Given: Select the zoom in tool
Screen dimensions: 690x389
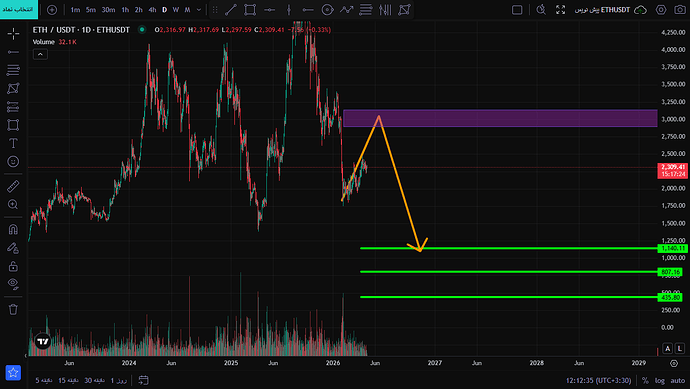Looking at the screenshot, I should click(x=13, y=205).
